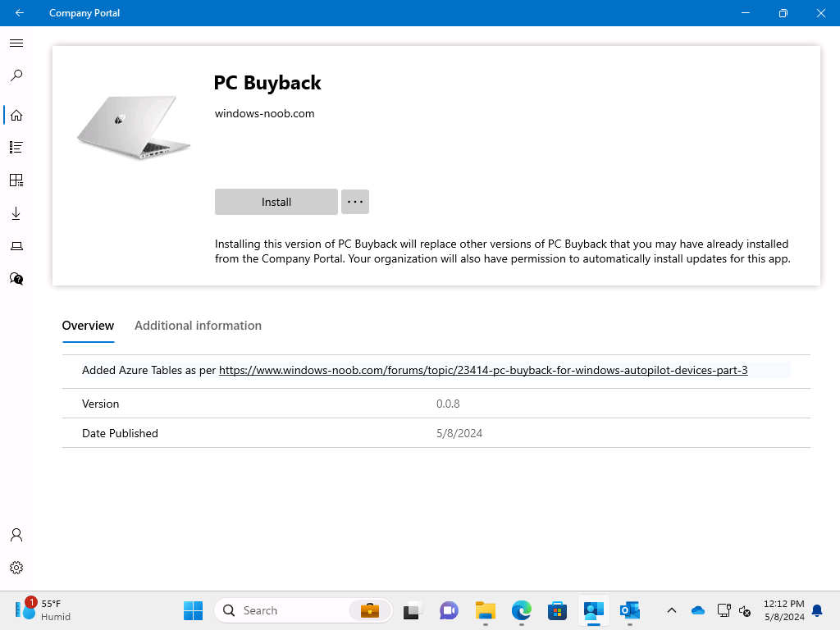The height and width of the screenshot is (630, 840).
Task: Expand the hamburger navigation menu
Action: (x=16, y=43)
